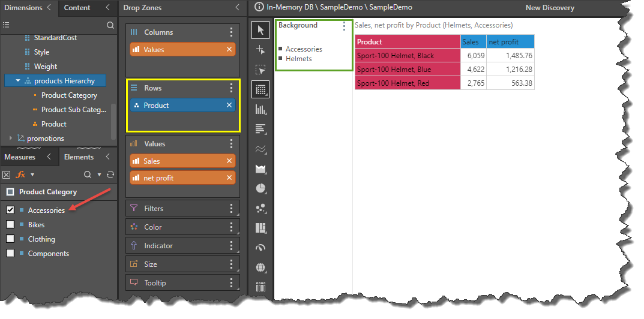This screenshot has width=644, height=319.
Task: Choose the scatter bubble chart icon
Action: (x=260, y=208)
